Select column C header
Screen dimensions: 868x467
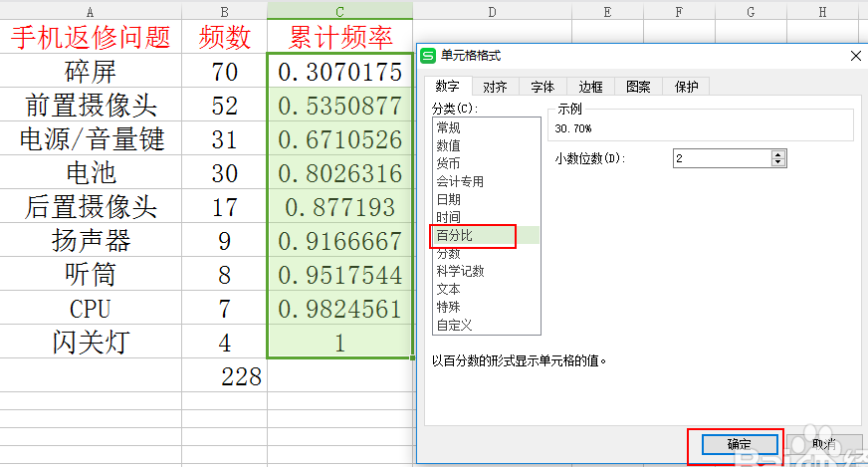click(339, 12)
